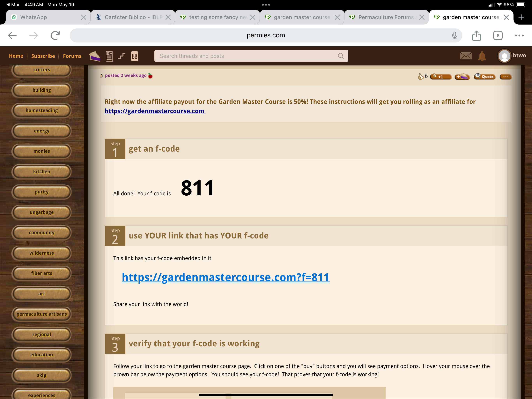Open the news page icon in navbar

(109, 56)
